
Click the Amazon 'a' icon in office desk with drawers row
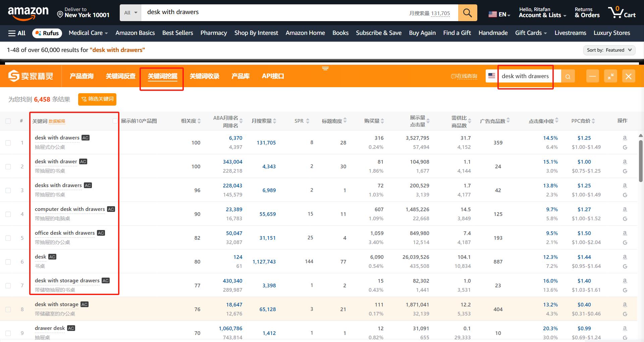point(625,233)
